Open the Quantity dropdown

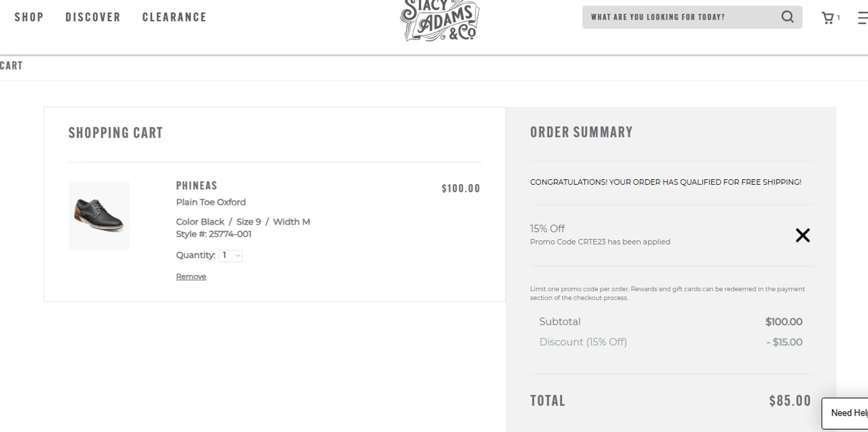(230, 255)
